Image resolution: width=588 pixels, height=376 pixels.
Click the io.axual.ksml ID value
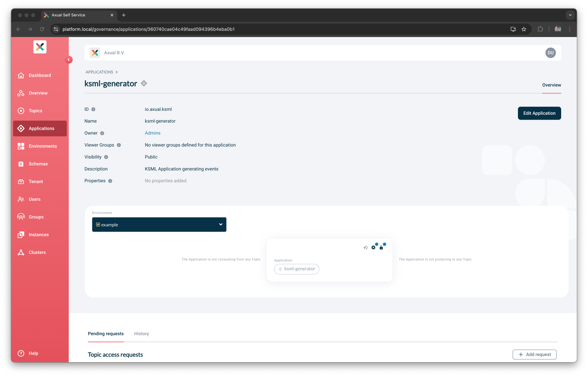(x=158, y=109)
